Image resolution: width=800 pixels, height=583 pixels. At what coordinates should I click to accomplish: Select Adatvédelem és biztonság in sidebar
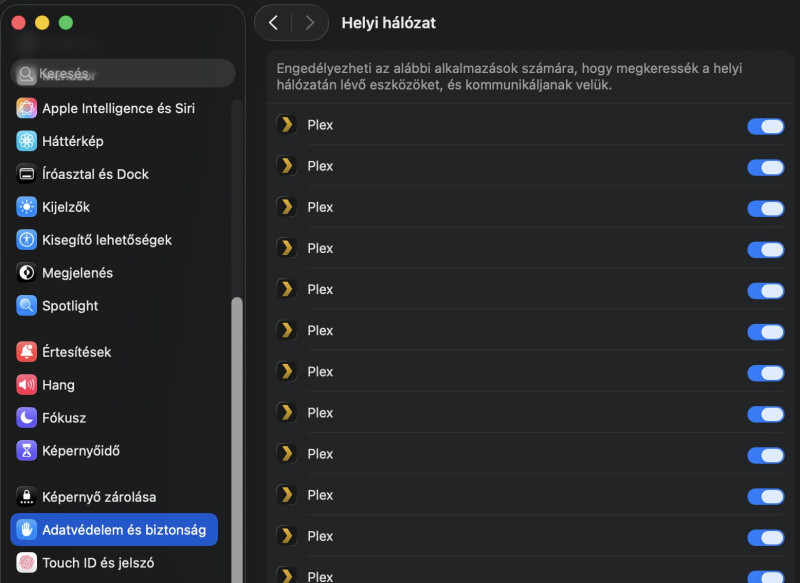pyautogui.click(x=114, y=529)
